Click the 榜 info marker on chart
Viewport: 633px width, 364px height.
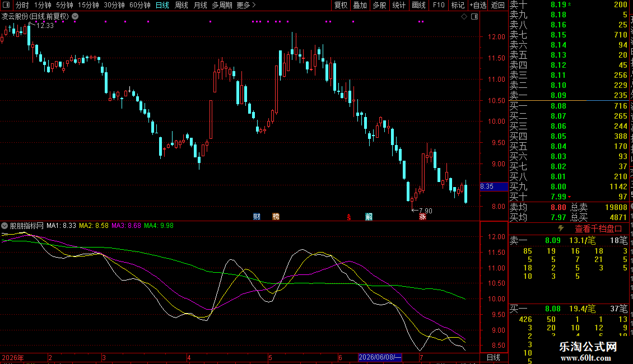(x=276, y=217)
